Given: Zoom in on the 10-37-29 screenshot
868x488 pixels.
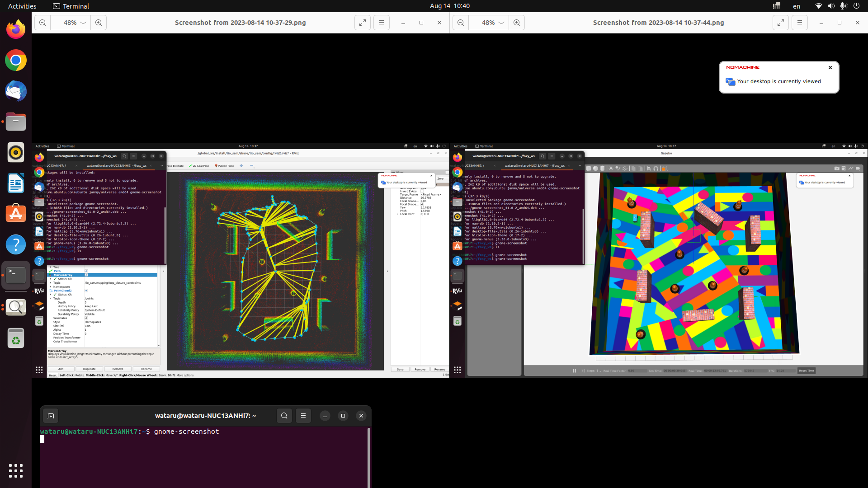Looking at the screenshot, I should (x=99, y=23).
